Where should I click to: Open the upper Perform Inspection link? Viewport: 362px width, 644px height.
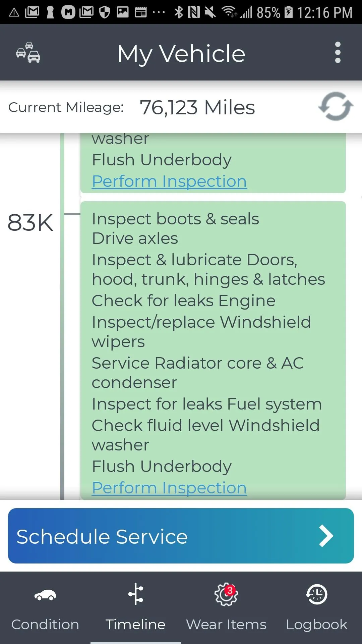[169, 181]
